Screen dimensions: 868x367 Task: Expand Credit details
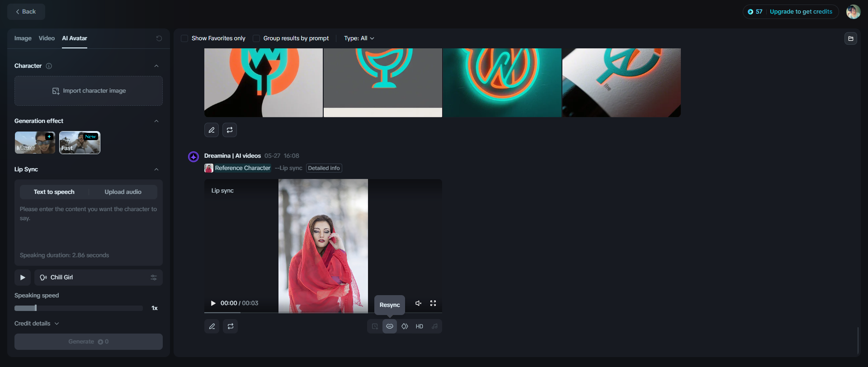[37, 324]
